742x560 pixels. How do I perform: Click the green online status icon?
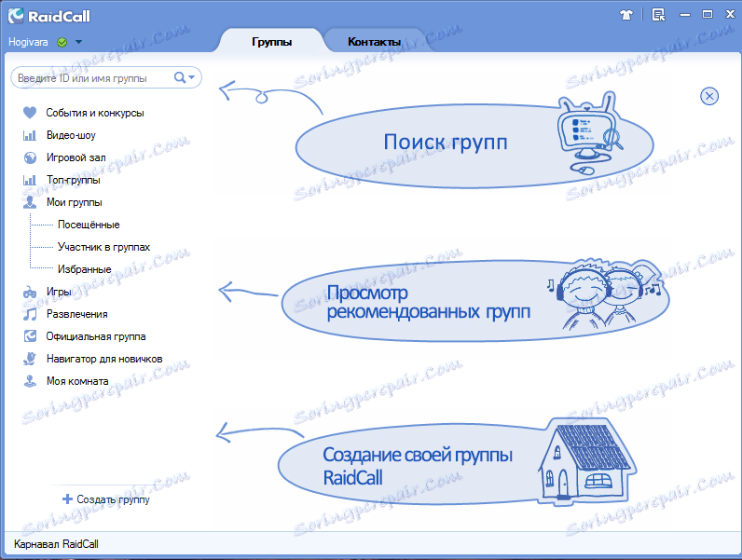pos(62,42)
